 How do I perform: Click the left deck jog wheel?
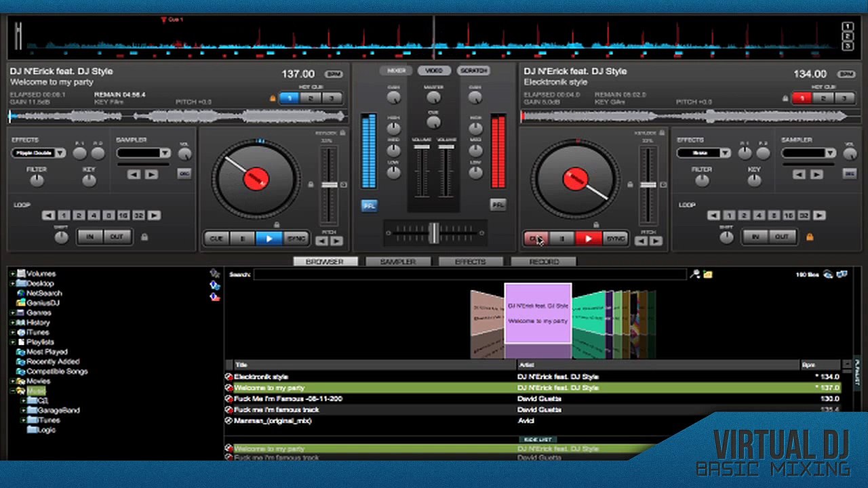tap(256, 179)
